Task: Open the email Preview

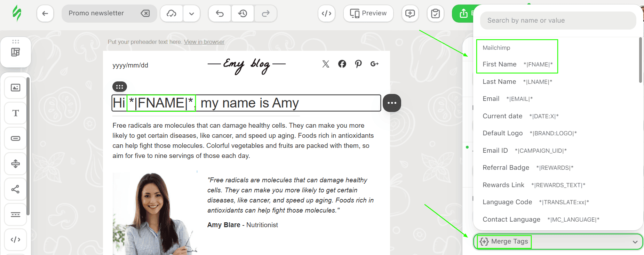Action: pos(368,14)
